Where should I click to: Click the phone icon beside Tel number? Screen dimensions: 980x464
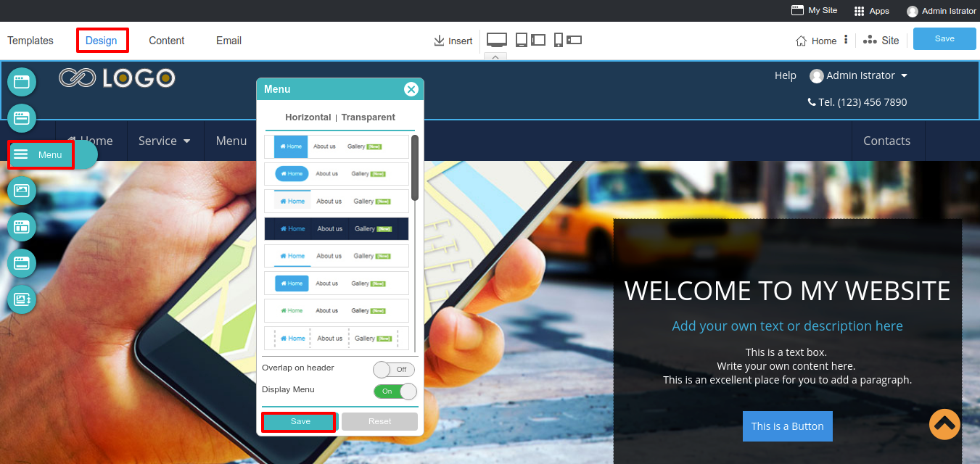812,102
